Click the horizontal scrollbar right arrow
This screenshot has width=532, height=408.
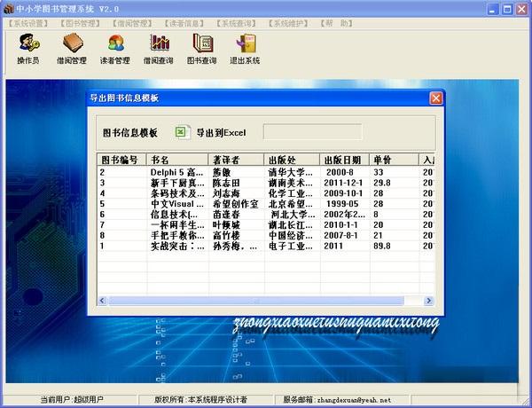(x=428, y=301)
